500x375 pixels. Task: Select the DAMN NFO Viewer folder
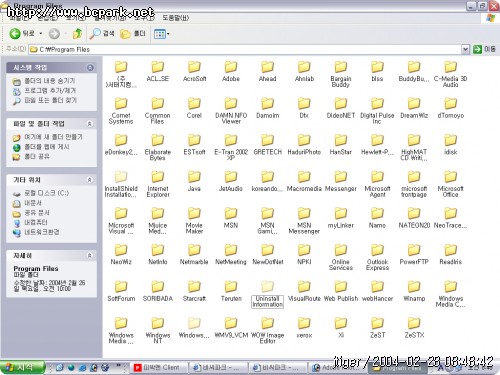coord(231,111)
